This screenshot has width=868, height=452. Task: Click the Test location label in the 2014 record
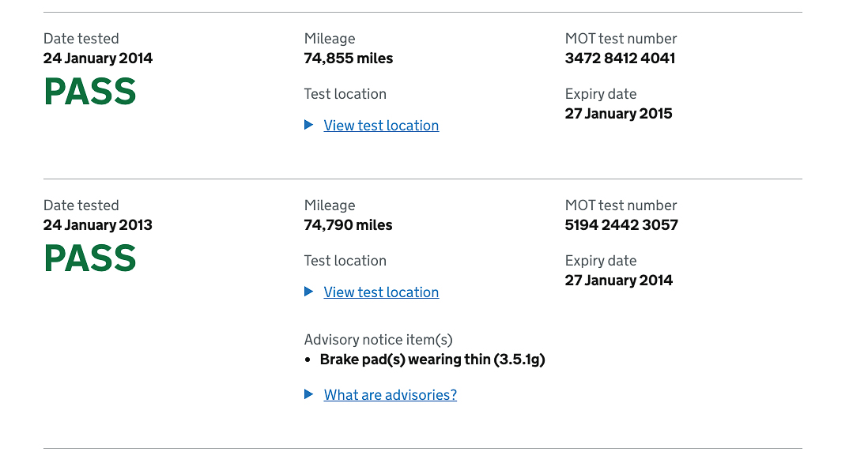pyautogui.click(x=345, y=94)
